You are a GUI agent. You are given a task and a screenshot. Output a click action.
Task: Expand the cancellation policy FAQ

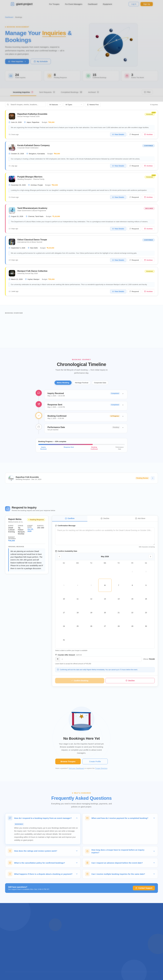[77, 863]
